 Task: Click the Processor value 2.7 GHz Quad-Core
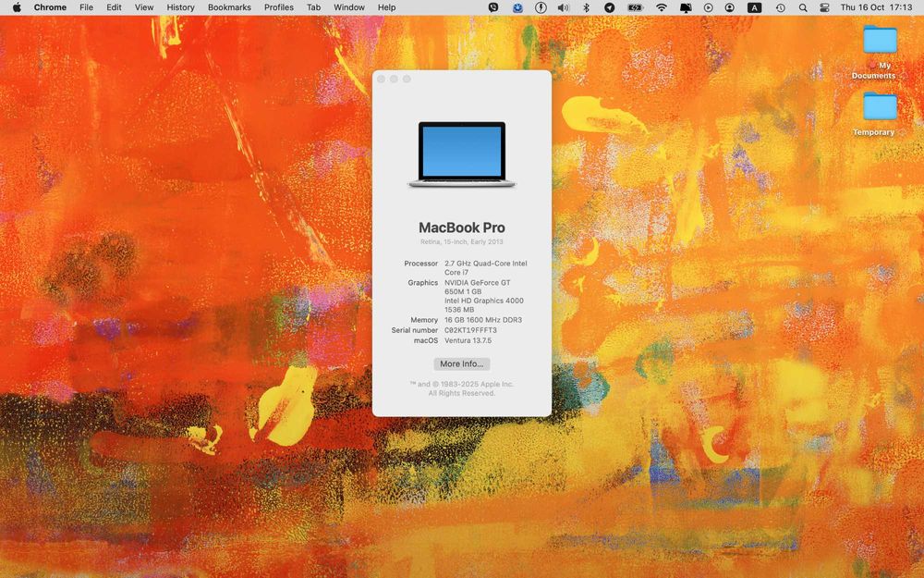(x=486, y=268)
